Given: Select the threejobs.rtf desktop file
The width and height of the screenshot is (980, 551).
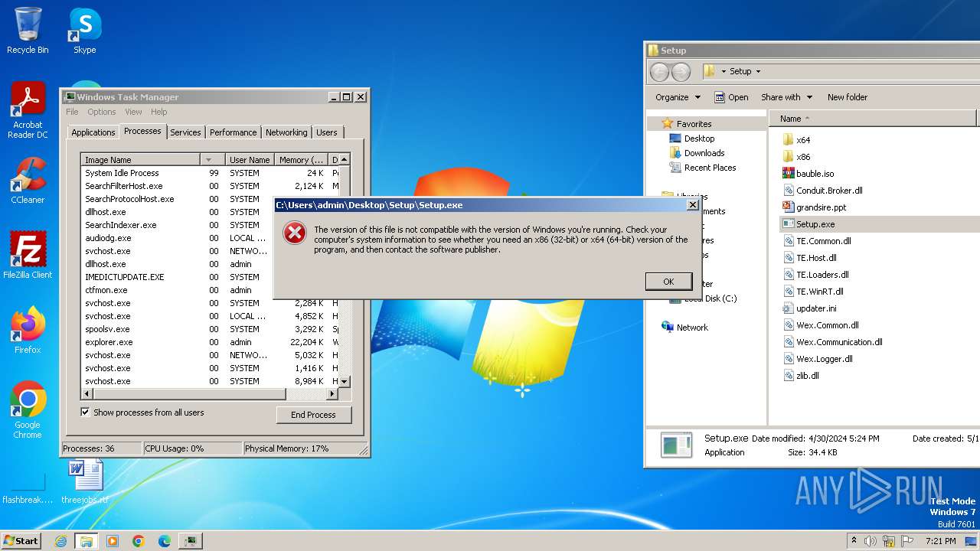Looking at the screenshot, I should (x=84, y=481).
